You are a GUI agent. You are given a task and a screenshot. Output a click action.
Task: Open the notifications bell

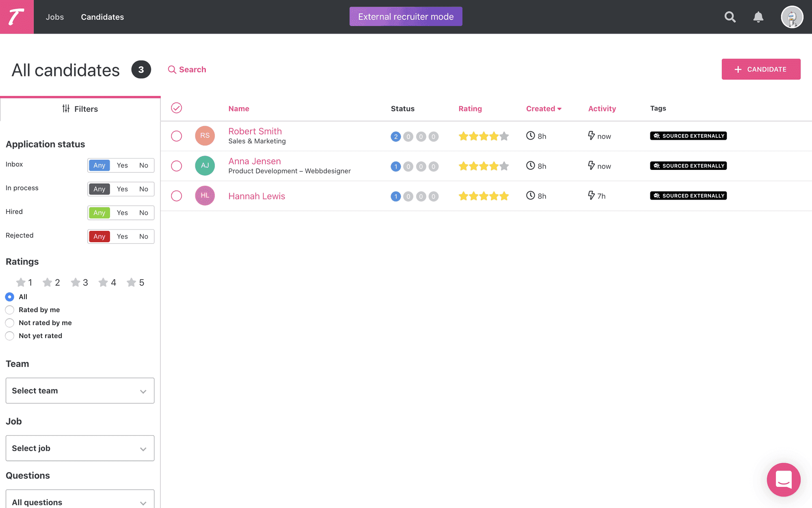pyautogui.click(x=758, y=17)
